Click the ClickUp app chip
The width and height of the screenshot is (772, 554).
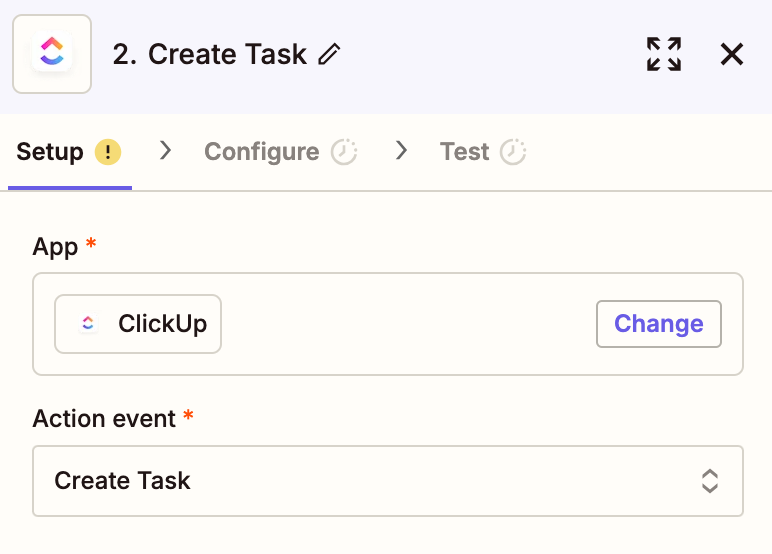pos(138,324)
